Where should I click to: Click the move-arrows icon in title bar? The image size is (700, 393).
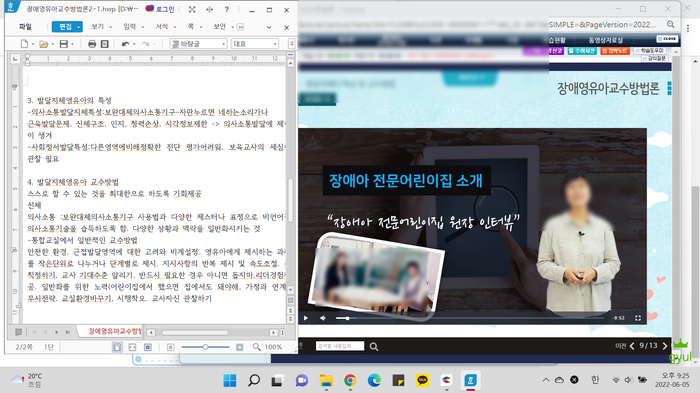point(209,9)
